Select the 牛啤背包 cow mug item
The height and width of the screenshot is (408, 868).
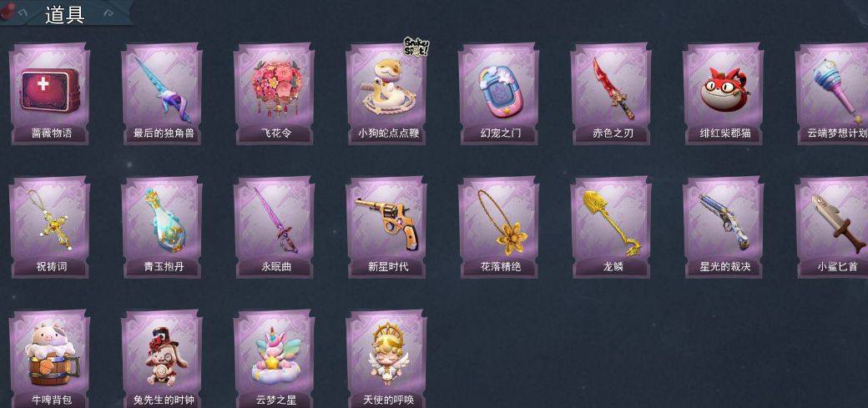pos(50,359)
